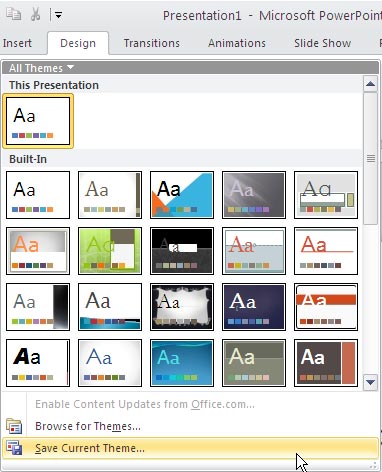Apply theme with black gradient strip on right
This screenshot has height=472, width=382.
(x=38, y=307)
